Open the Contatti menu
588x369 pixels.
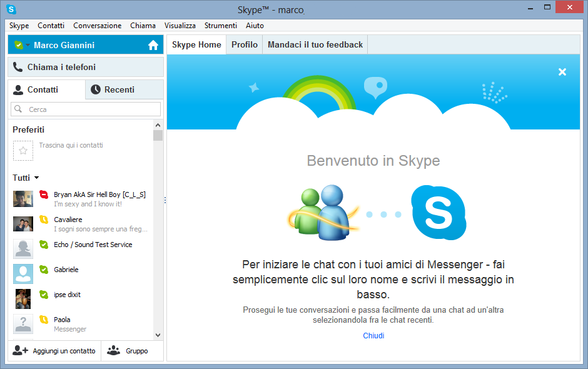(x=51, y=26)
